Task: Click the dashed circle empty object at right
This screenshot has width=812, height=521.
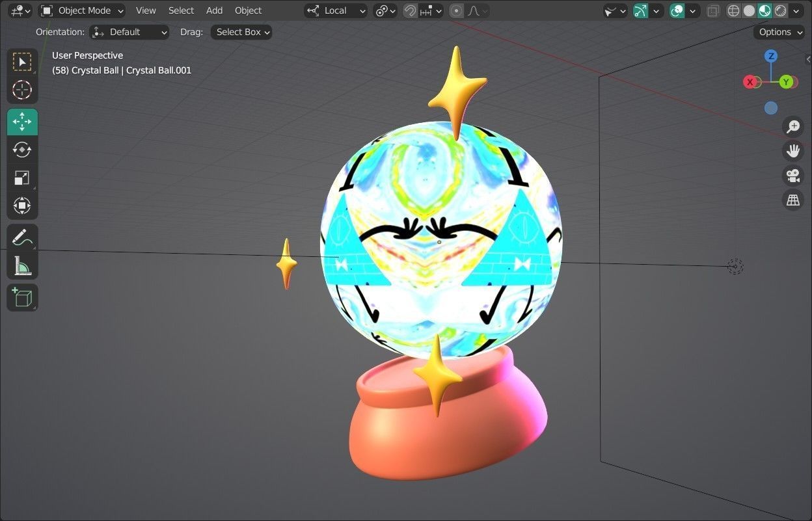Action: [x=735, y=267]
